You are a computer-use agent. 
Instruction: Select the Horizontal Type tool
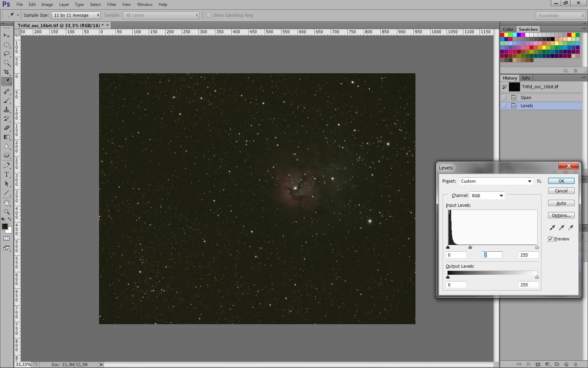(7, 175)
